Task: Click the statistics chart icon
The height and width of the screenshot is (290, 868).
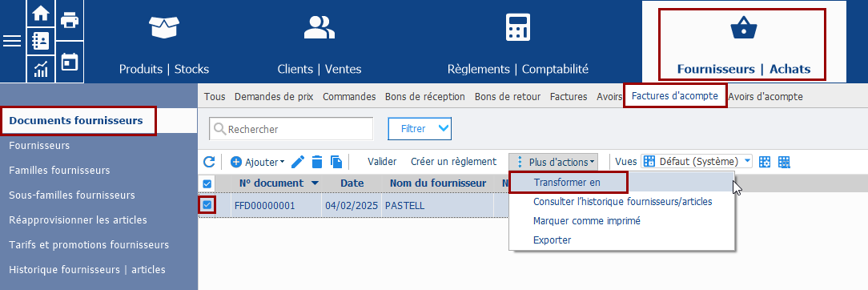Action: [x=41, y=69]
